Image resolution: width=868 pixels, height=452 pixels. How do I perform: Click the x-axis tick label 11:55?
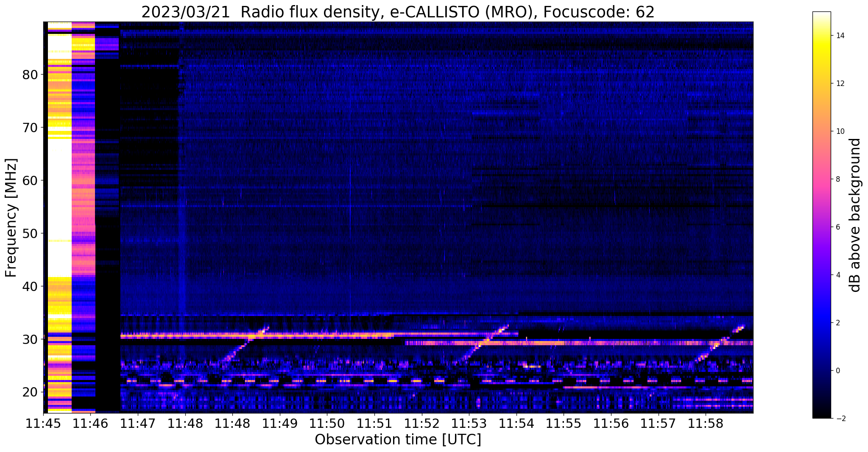click(x=564, y=423)
